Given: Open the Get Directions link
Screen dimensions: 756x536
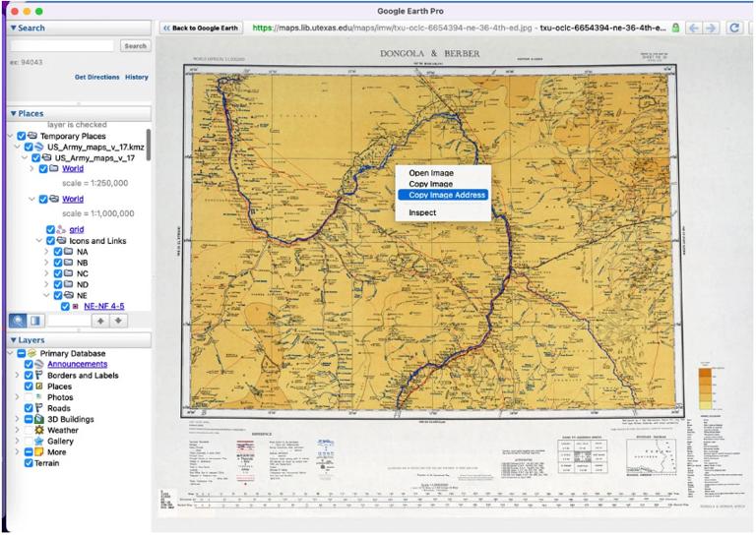Looking at the screenshot, I should tap(96, 77).
